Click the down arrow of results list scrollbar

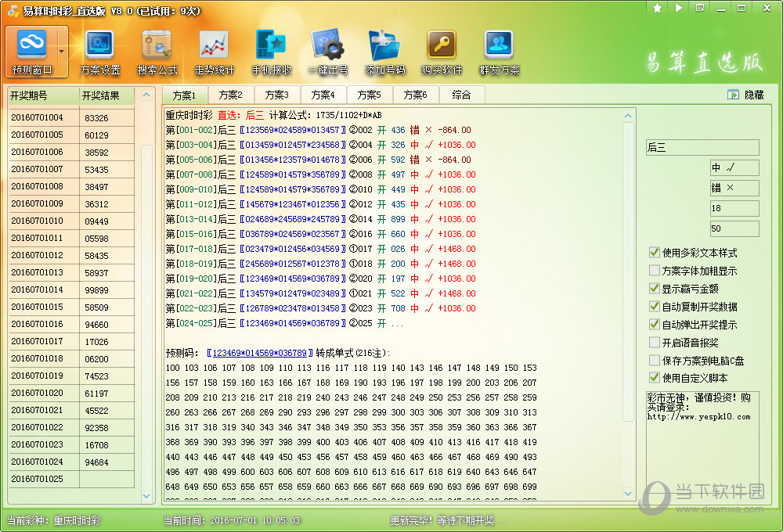pyautogui.click(x=146, y=496)
